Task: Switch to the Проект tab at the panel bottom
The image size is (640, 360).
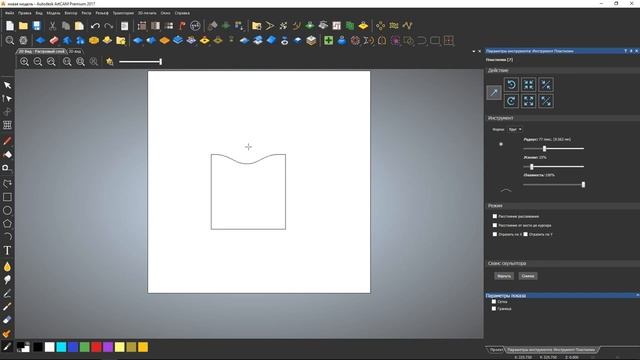Action: click(x=496, y=350)
